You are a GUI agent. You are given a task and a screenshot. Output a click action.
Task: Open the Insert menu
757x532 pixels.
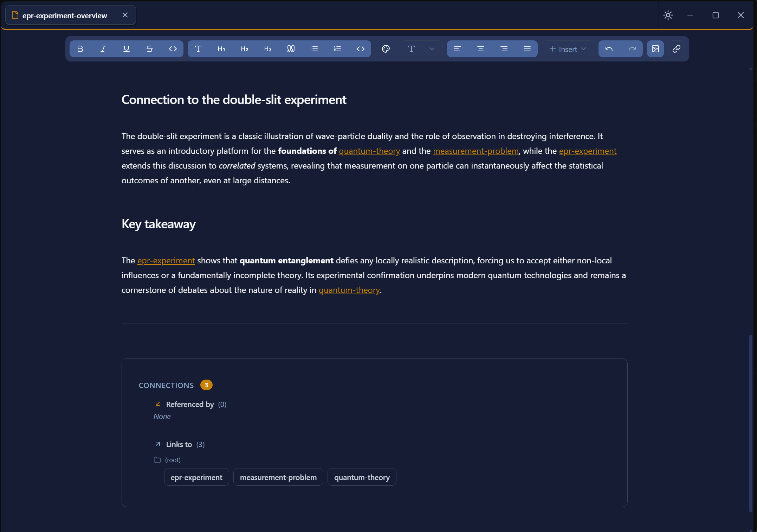[x=567, y=49]
